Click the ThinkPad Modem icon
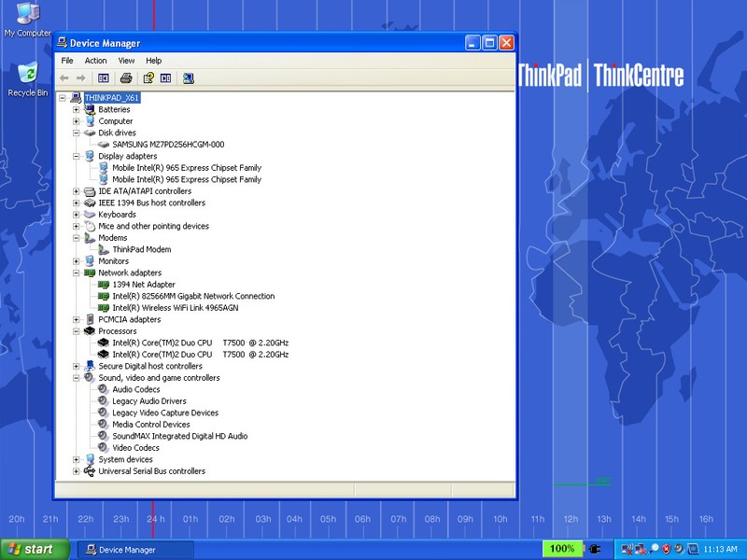This screenshot has height=560, width=747. click(104, 249)
